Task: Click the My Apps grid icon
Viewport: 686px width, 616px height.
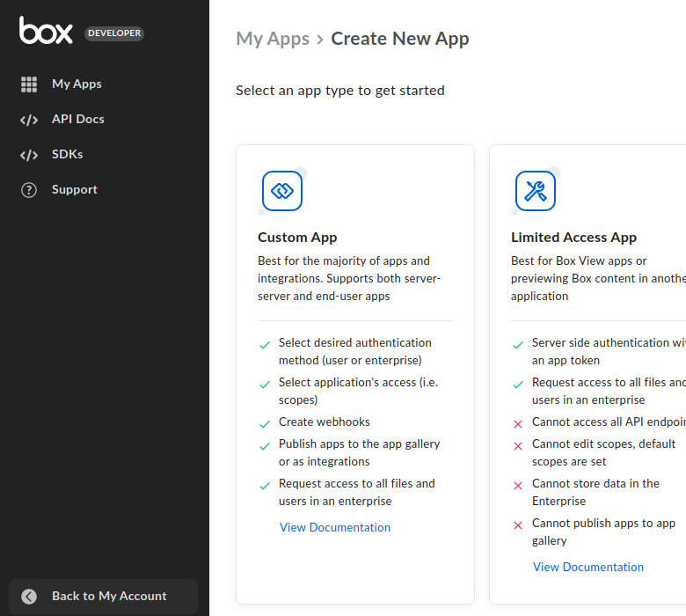Action: tap(29, 84)
